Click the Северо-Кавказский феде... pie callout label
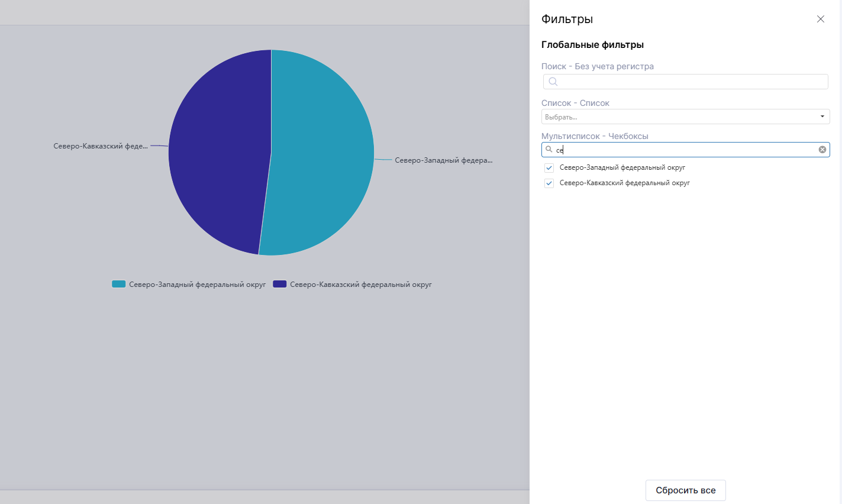Screen dimensions: 842x504 pyautogui.click(x=101, y=146)
